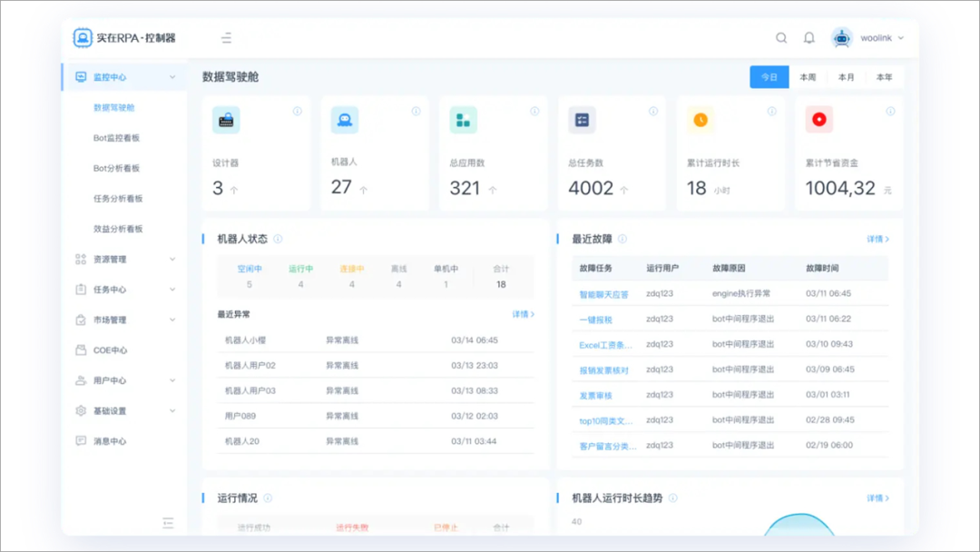Click the 监控中心 monitor icon

(81, 77)
